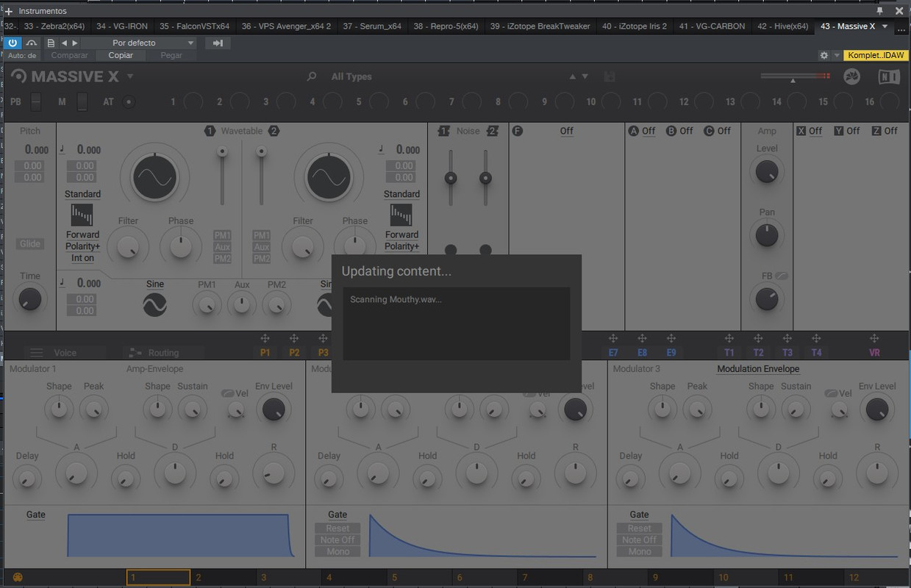Click the sidechain icon next to power button
Image resolution: width=911 pixels, height=588 pixels.
click(31, 43)
